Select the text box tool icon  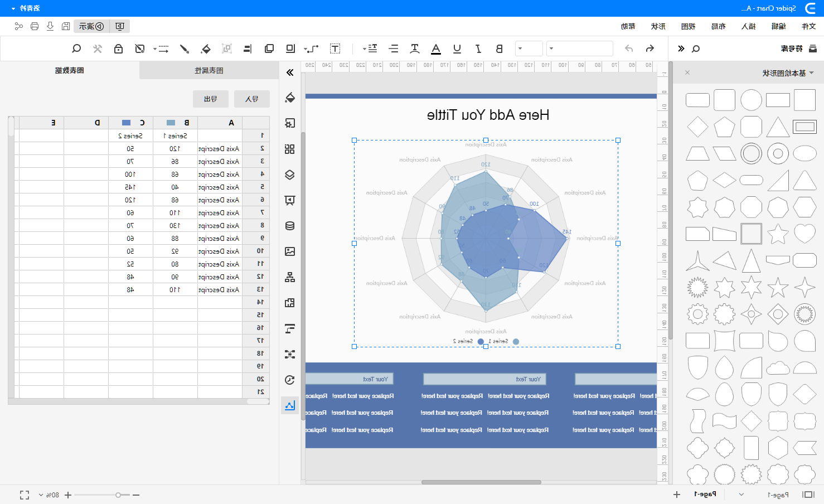(335, 49)
